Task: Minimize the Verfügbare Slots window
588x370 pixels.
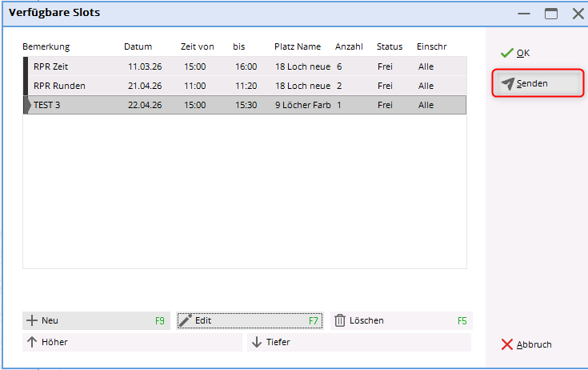Action: tap(524, 14)
